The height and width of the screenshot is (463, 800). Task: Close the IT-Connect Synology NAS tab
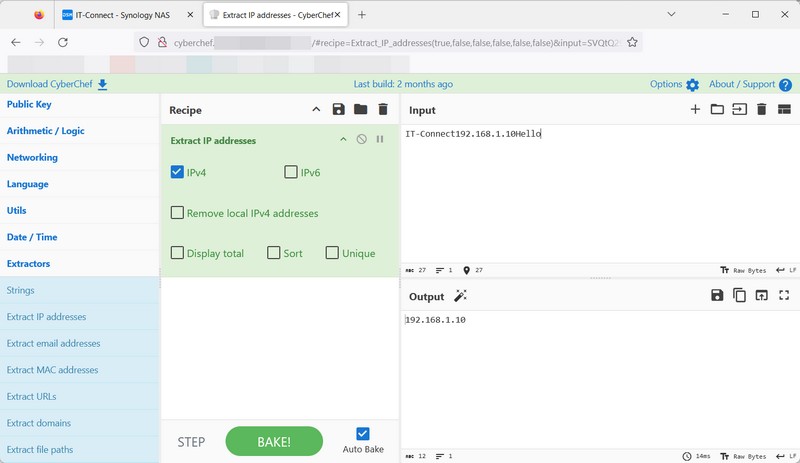pyautogui.click(x=190, y=15)
